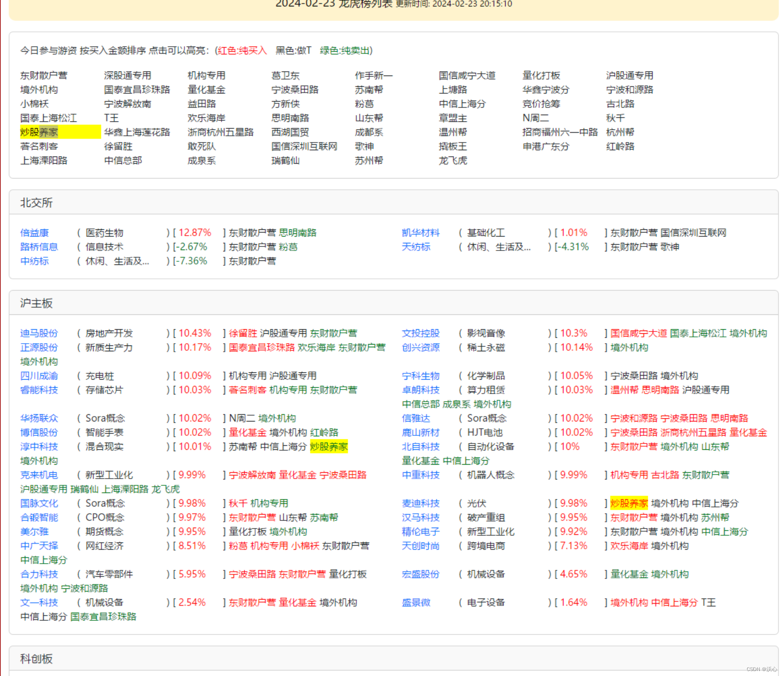Image resolution: width=784 pixels, height=676 pixels.
Task: Select 葛卫东 trader name
Action: tap(285, 76)
